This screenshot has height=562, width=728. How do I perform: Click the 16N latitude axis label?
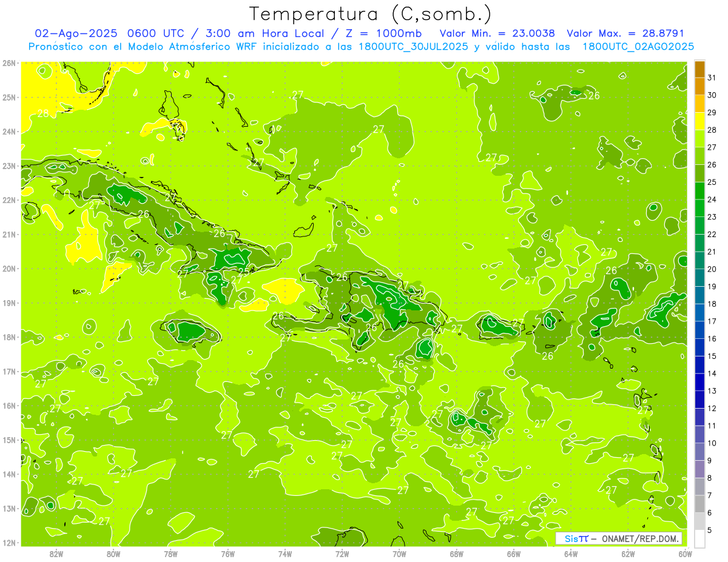pyautogui.click(x=8, y=406)
